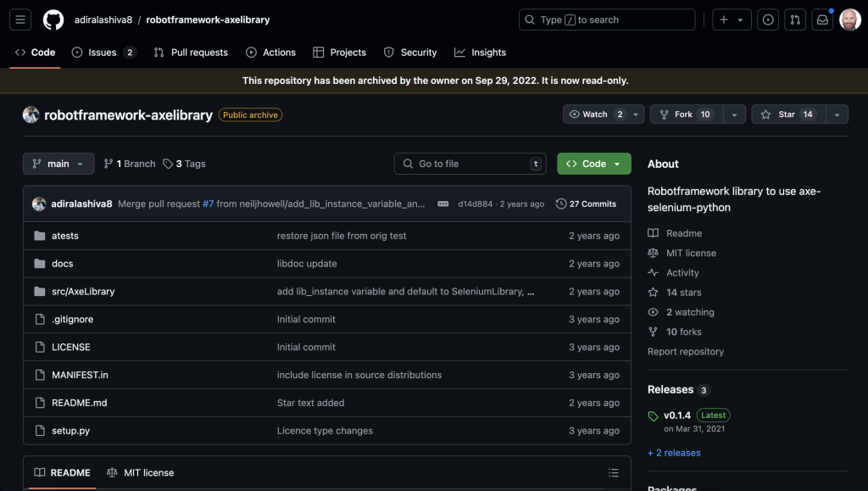Open user profile avatar menu
The width and height of the screenshot is (868, 491).
[849, 20]
